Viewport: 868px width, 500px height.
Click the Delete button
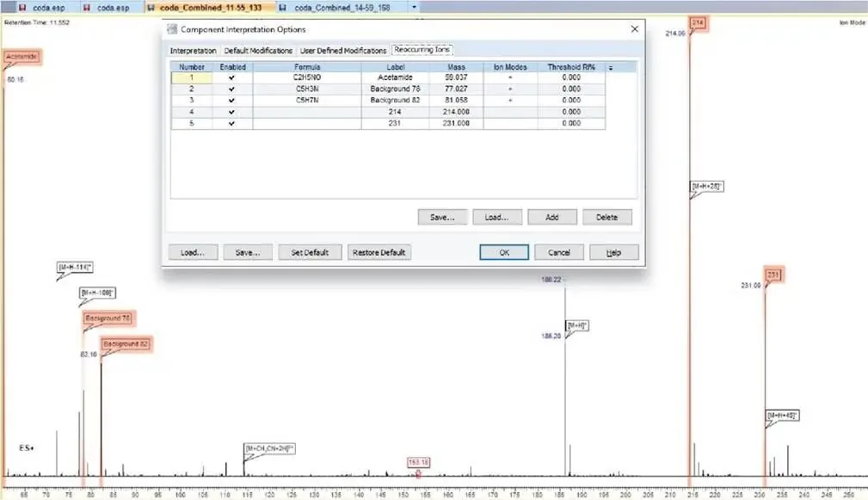(606, 217)
